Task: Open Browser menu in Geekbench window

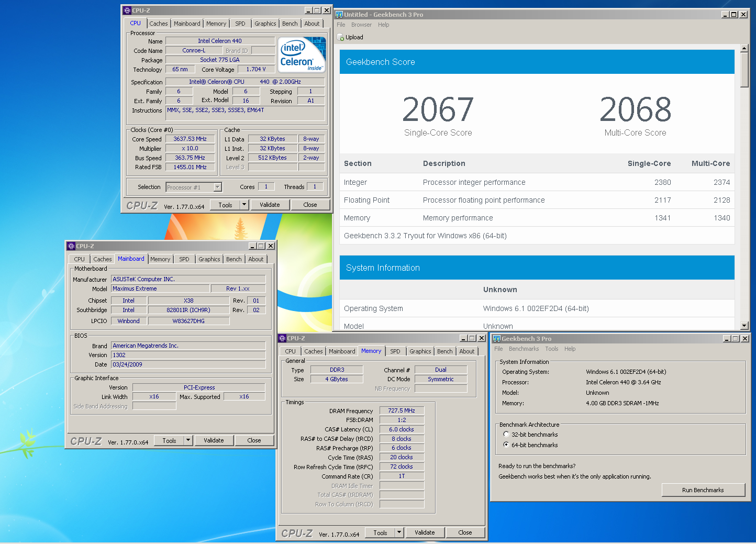Action: (361, 25)
